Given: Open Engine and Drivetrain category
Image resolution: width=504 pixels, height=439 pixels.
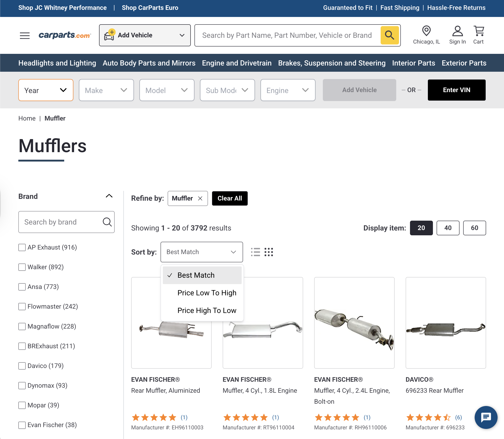Looking at the screenshot, I should pyautogui.click(x=236, y=63).
